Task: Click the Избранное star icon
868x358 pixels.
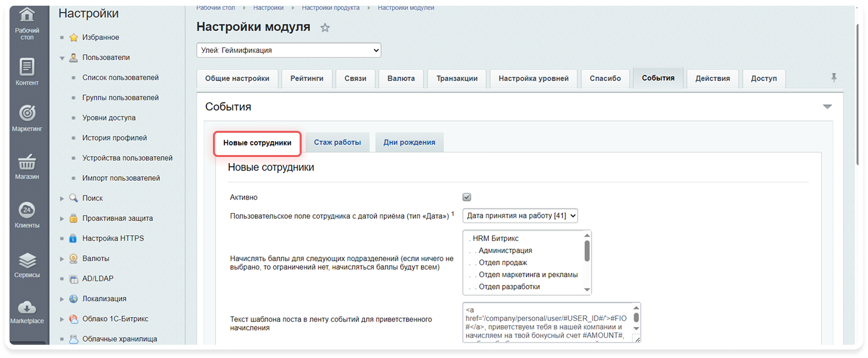Action: (74, 37)
